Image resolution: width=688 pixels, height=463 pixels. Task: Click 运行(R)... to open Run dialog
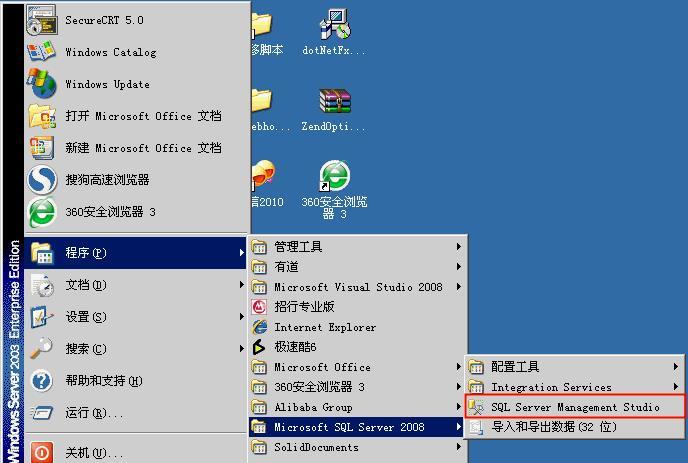click(93, 413)
